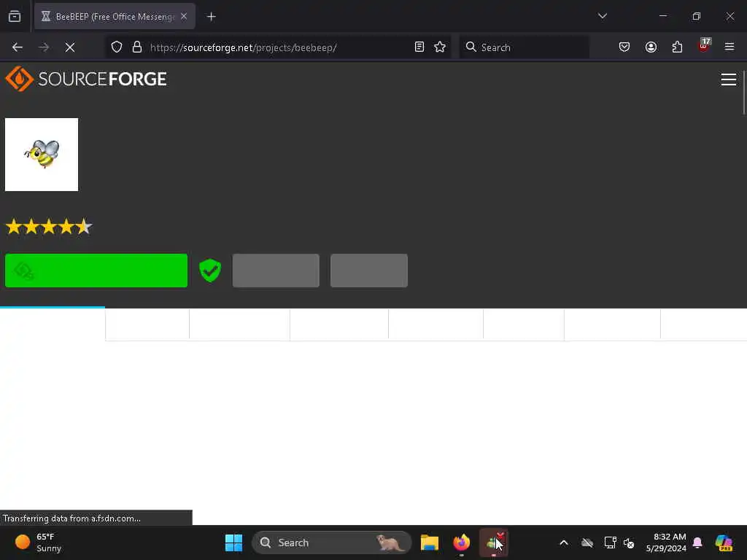Image resolution: width=747 pixels, height=560 pixels.
Task: Open a new tab with plus
Action: click(212, 17)
